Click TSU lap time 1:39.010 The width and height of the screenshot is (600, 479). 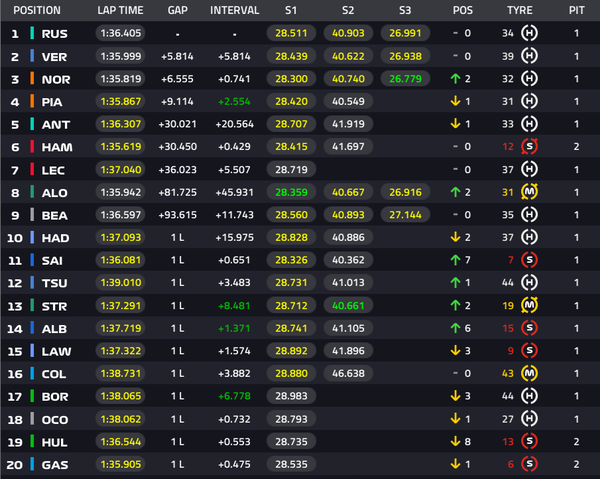tap(121, 283)
